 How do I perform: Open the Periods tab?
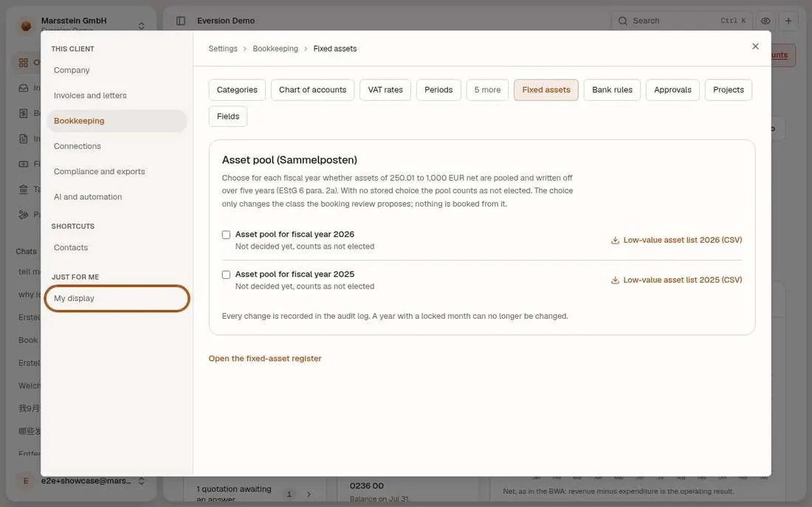(x=438, y=89)
